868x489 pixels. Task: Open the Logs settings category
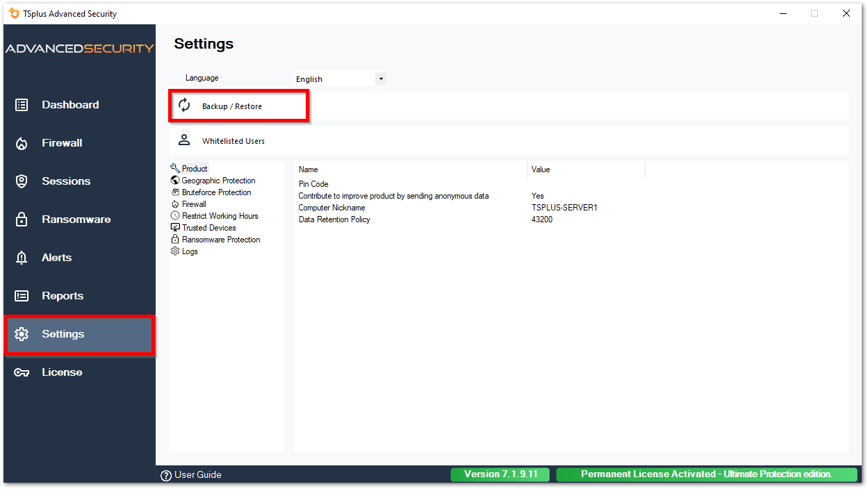(x=190, y=251)
